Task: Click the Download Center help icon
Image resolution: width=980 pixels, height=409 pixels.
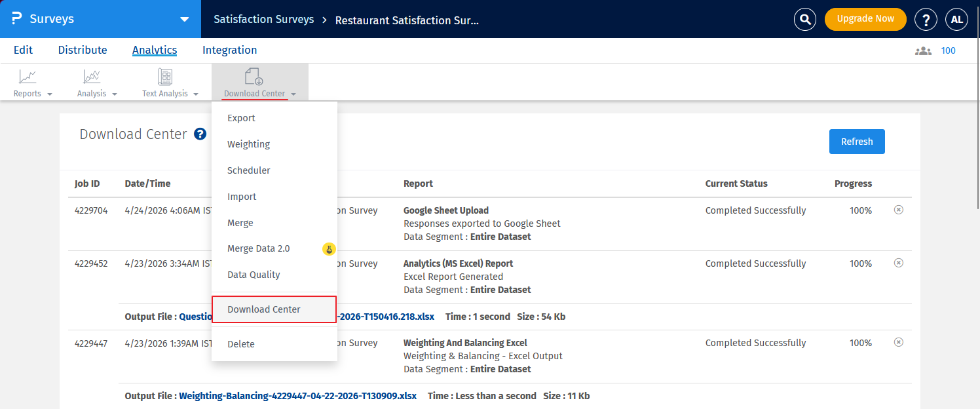Action: tap(200, 134)
